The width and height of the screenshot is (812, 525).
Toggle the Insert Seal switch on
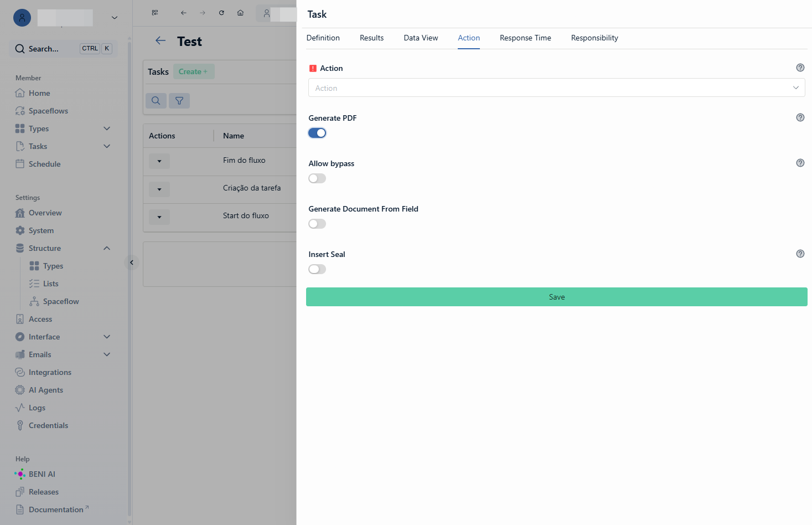tap(317, 269)
